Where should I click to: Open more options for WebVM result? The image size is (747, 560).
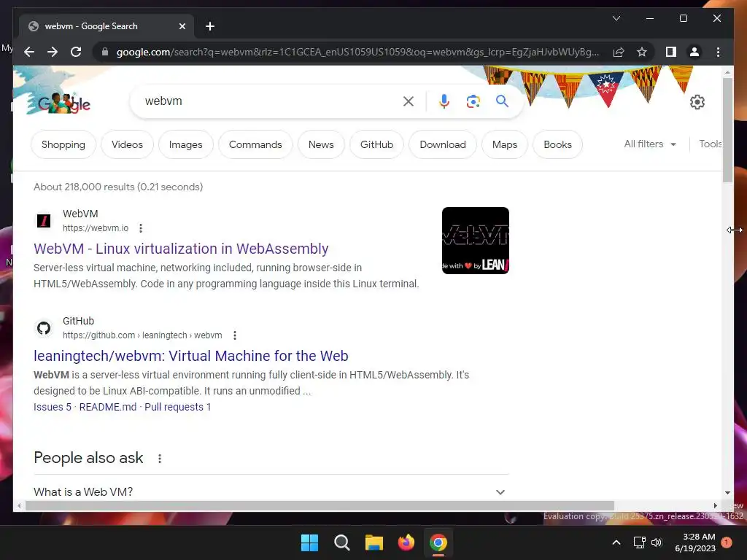(x=141, y=228)
